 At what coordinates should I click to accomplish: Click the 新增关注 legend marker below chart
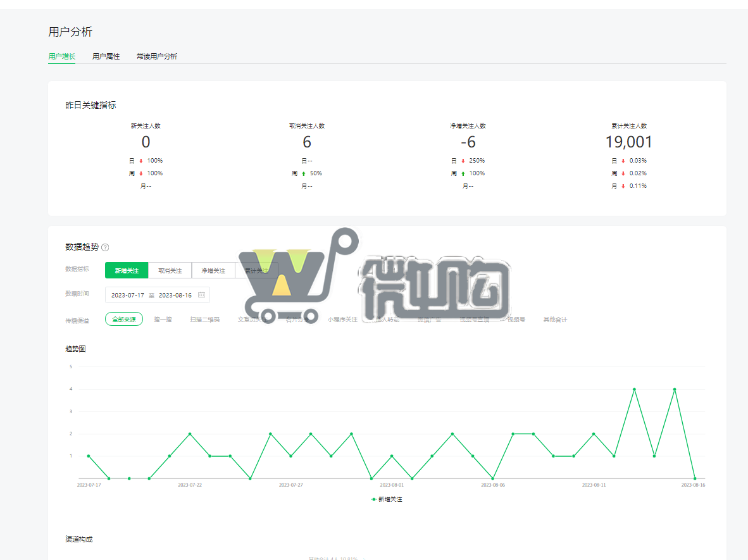click(x=374, y=499)
